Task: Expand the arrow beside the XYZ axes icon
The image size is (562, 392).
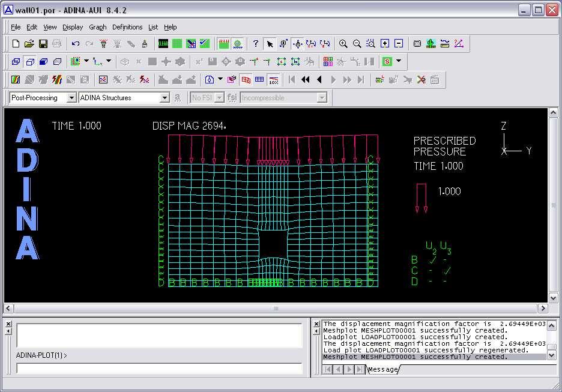Action: tap(109, 61)
